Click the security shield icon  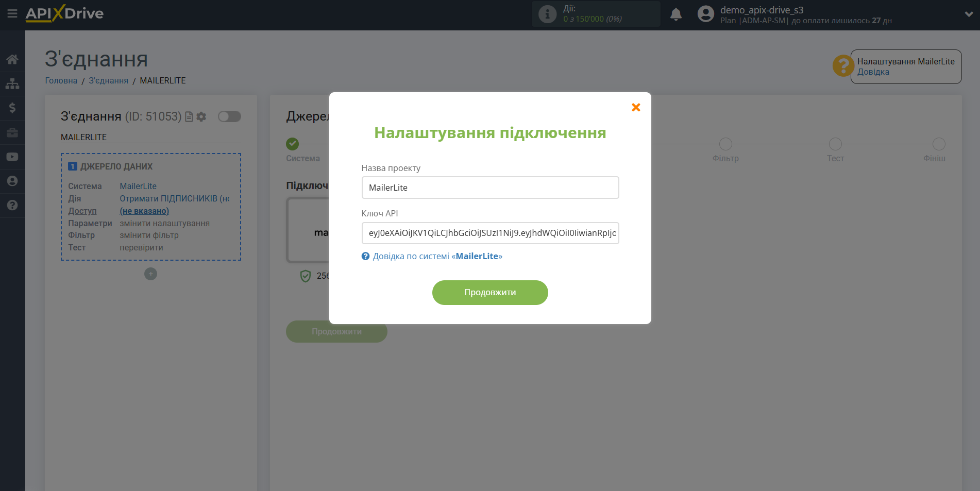(x=306, y=276)
